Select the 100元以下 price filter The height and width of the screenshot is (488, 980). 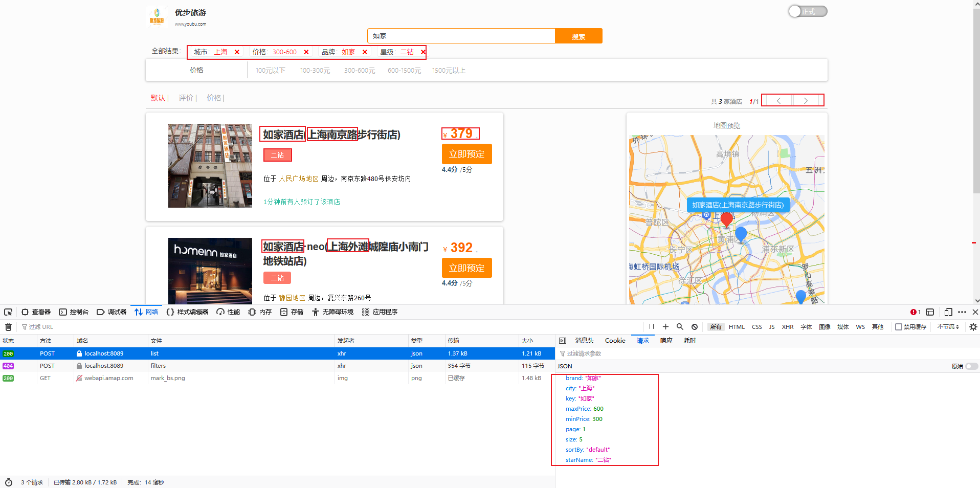pyautogui.click(x=270, y=71)
